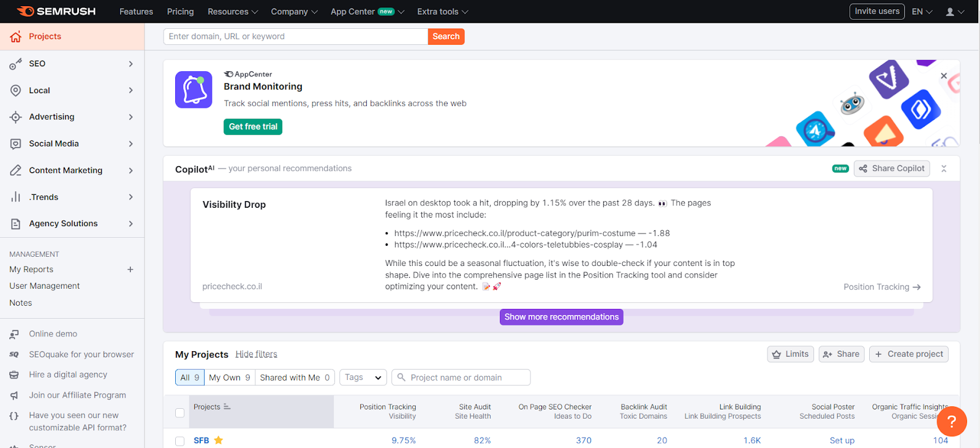
Task: Focus the Project name or domain field
Action: point(461,378)
